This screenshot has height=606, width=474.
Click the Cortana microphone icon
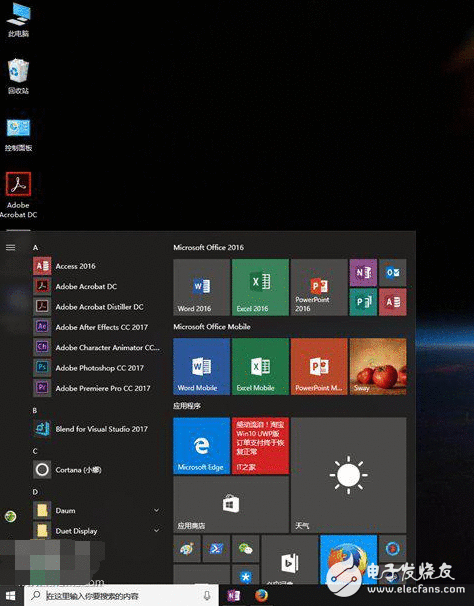207,596
